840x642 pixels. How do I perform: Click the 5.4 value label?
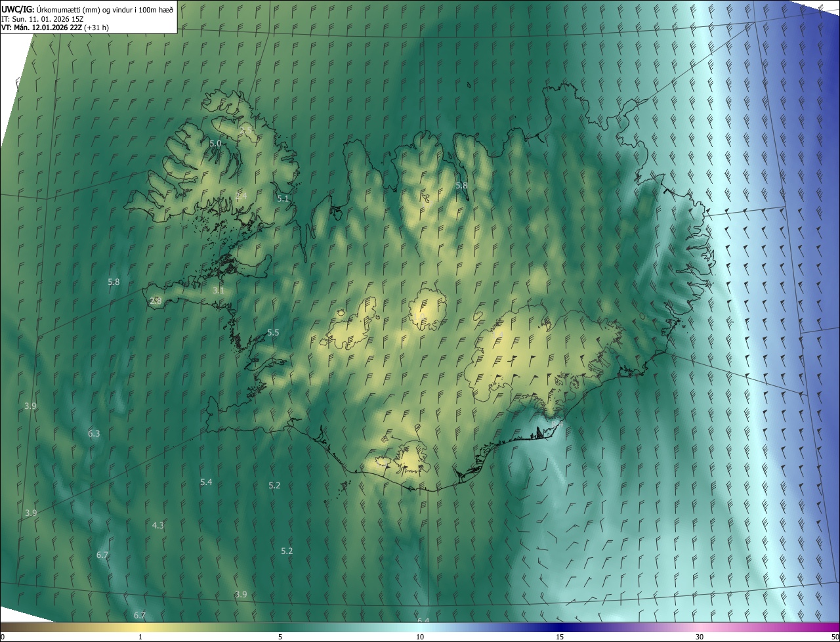206,482
